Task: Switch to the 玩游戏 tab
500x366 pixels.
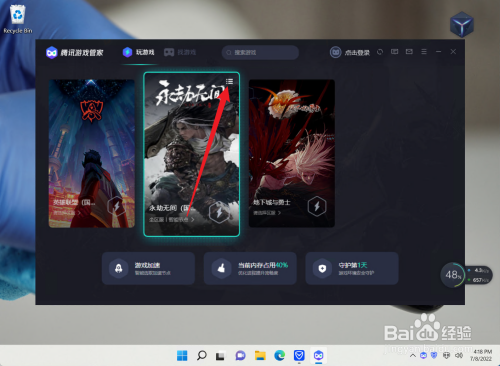Action: pyautogui.click(x=139, y=52)
